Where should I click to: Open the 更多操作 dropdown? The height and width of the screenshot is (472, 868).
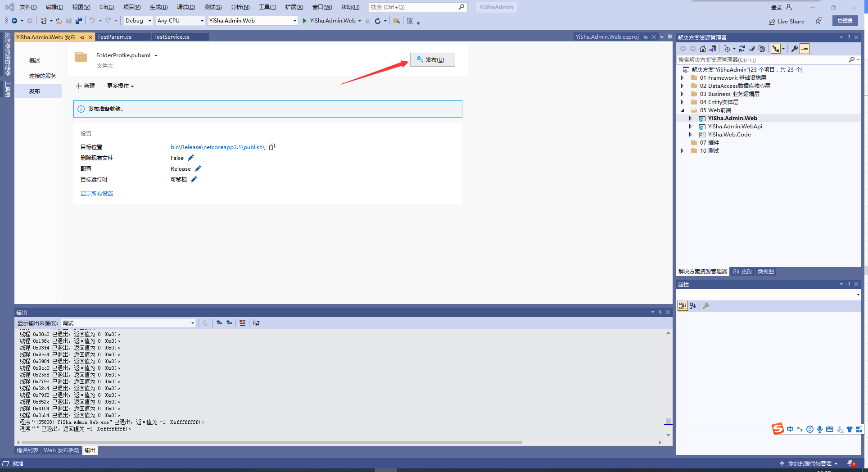(120, 86)
